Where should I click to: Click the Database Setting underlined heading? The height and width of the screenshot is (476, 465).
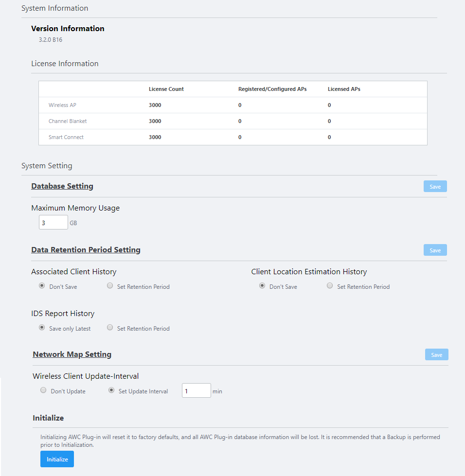[62, 186]
